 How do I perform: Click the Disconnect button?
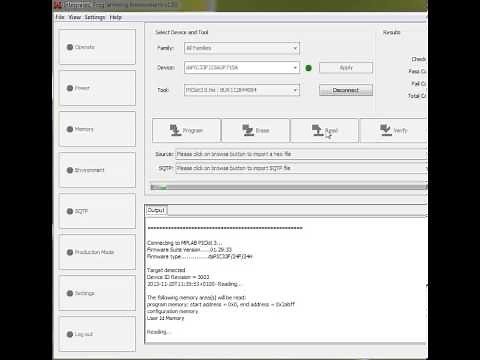346,90
